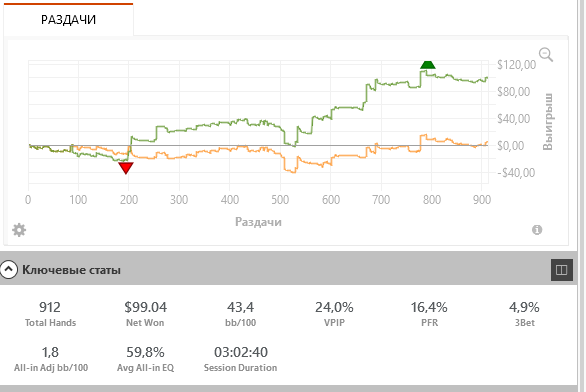This screenshot has height=392, width=586.
Task: Click the graph info icon
Action: tap(537, 230)
